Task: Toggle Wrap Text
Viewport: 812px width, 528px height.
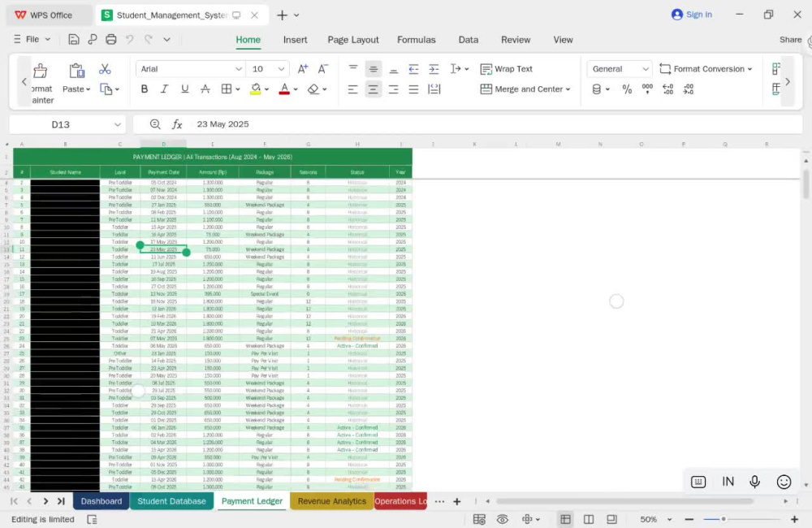Action: [x=507, y=69]
